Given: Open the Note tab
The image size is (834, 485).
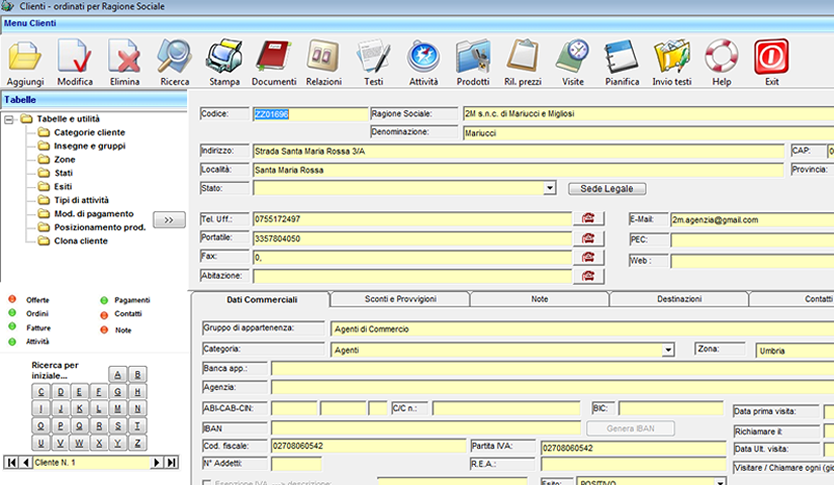Looking at the screenshot, I should 539,299.
